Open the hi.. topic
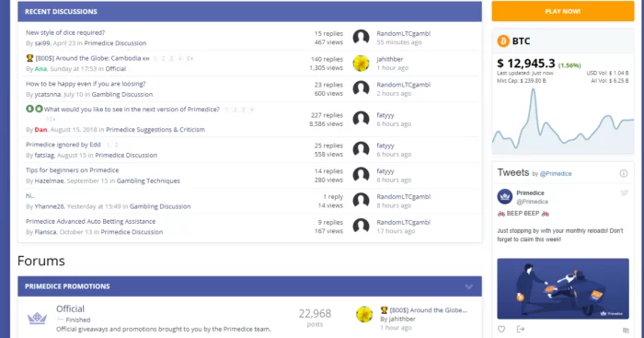The width and height of the screenshot is (644, 338). (30, 196)
